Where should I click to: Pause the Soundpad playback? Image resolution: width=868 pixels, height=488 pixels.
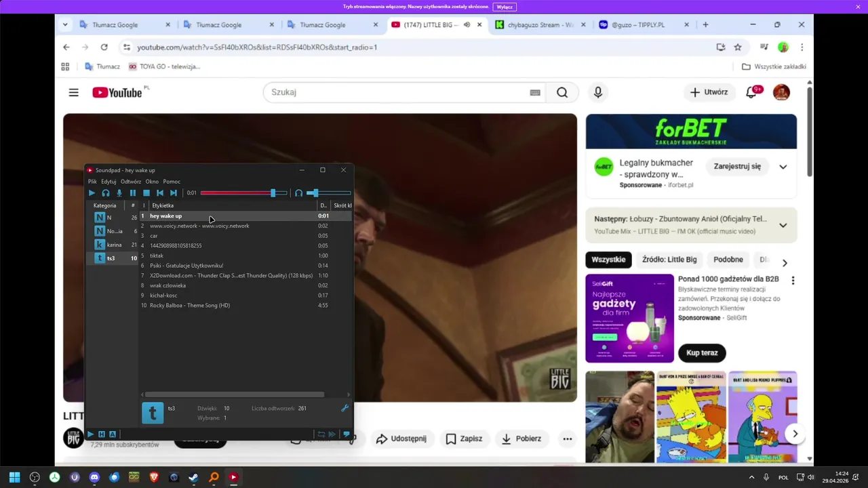click(133, 193)
